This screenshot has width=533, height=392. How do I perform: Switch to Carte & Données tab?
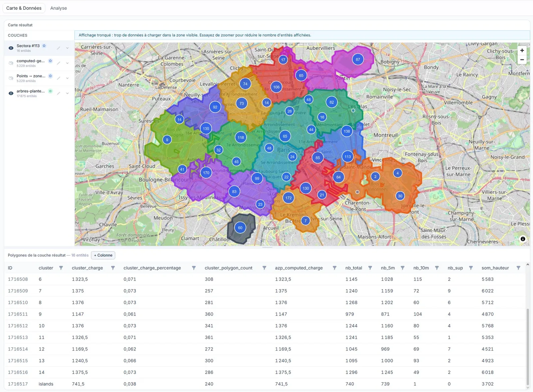point(24,8)
